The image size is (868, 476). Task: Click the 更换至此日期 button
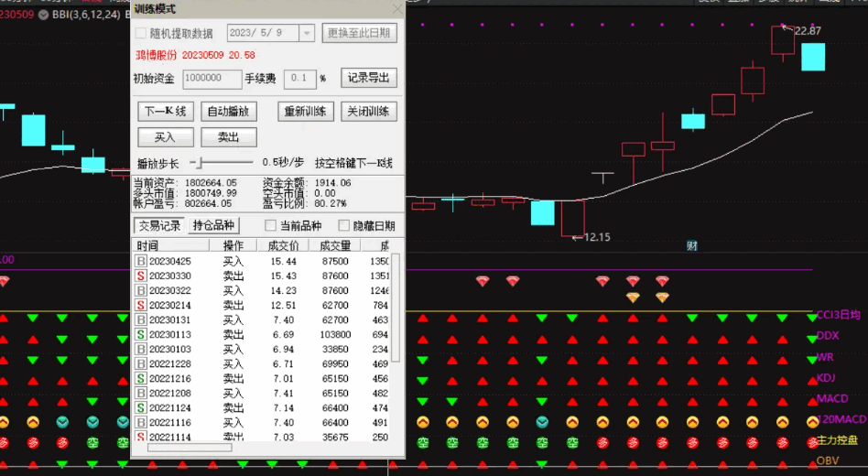359,33
